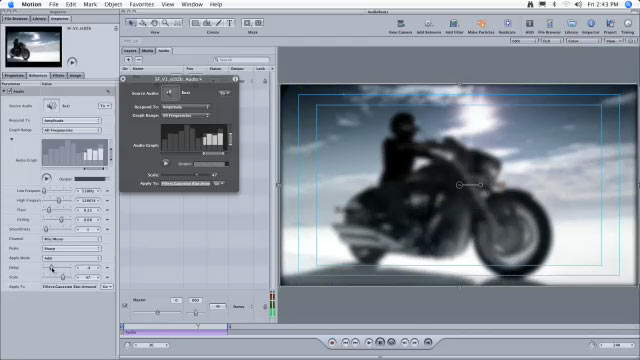Select the Text tool
This screenshot has height=360, width=640.
point(230,23)
